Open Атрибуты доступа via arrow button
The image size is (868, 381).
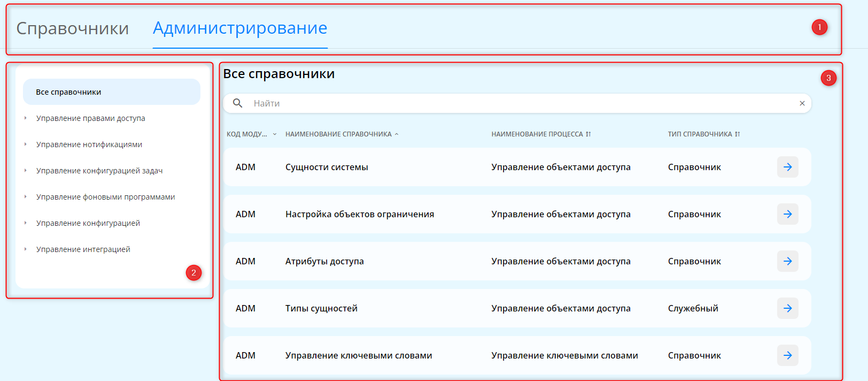[x=788, y=261]
